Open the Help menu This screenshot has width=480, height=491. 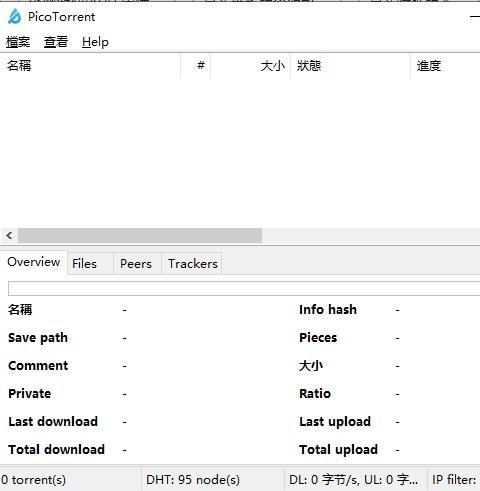tap(95, 42)
